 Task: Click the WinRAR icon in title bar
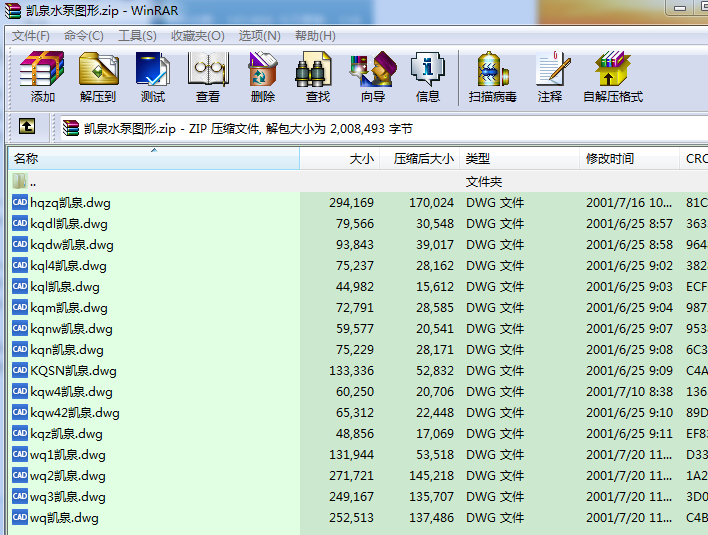click(13, 10)
